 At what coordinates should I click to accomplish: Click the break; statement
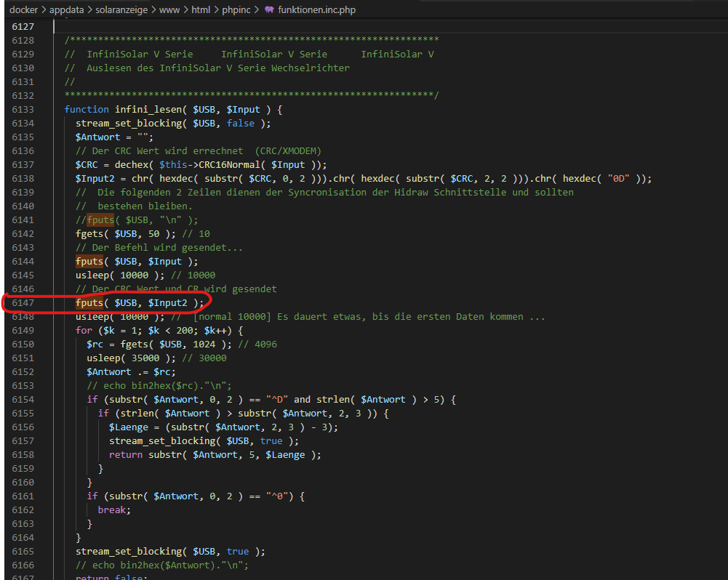point(114,509)
